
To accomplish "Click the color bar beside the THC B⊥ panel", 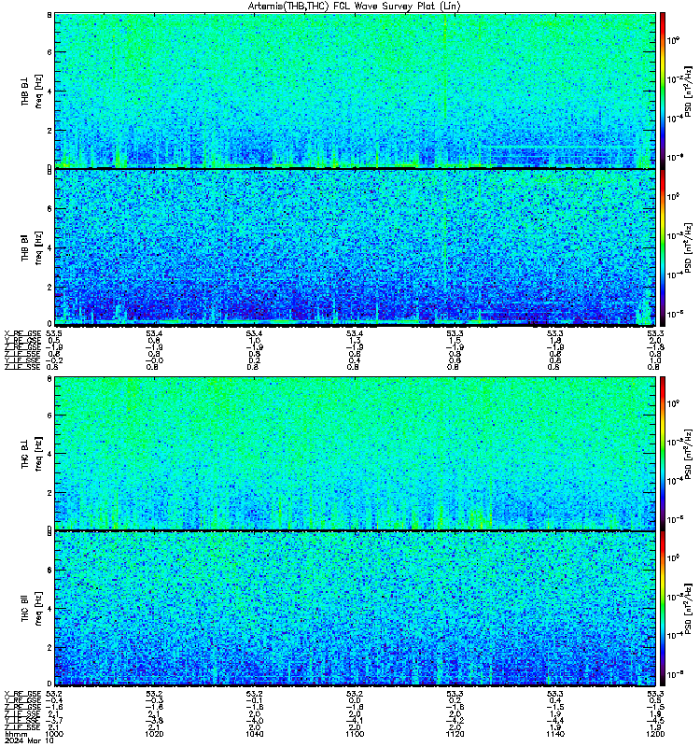I will (663, 453).
